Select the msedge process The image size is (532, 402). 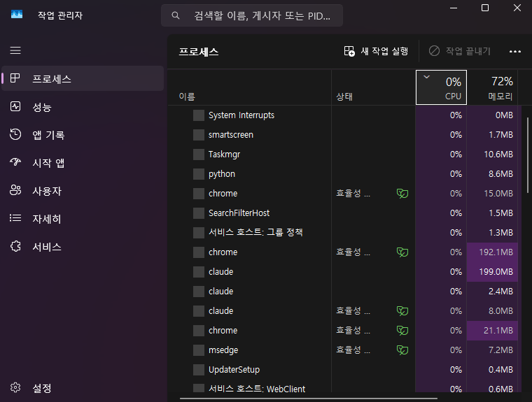coord(343,350)
